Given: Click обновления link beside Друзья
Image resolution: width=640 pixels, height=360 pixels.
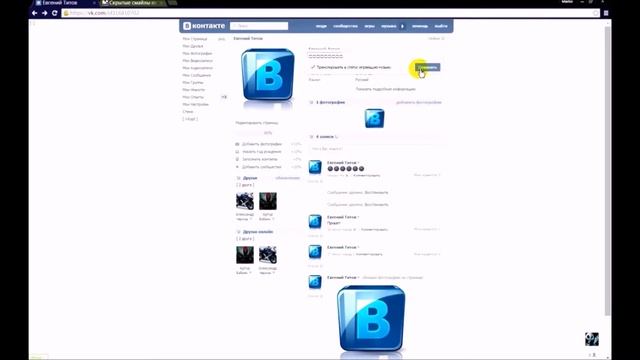Looking at the screenshot, I should click(287, 178).
